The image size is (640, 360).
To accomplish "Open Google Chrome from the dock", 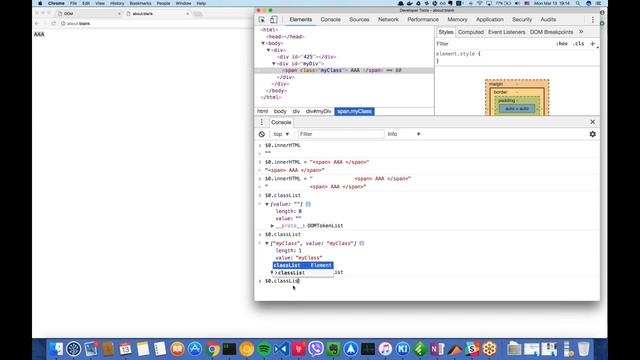I will coord(212,349).
